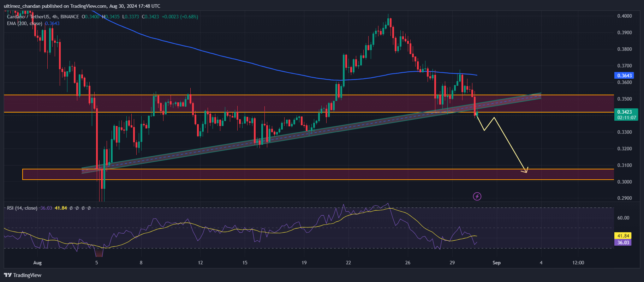Click the 19 date label on time axis
The width and height of the screenshot is (644, 282).
[x=304, y=263]
